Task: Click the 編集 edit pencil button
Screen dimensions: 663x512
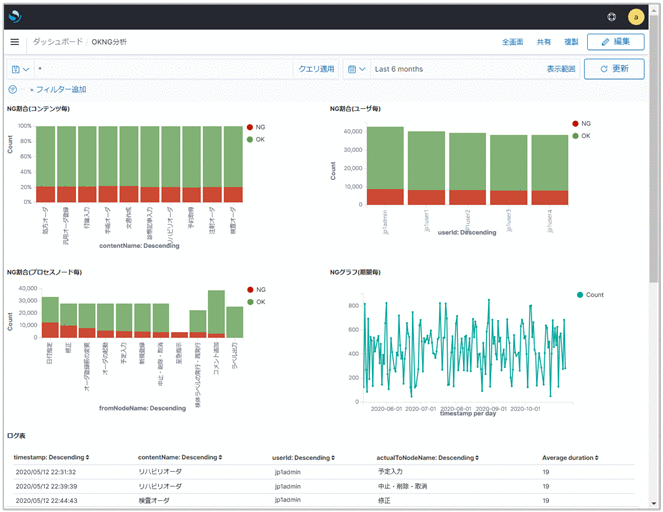Action: click(614, 42)
